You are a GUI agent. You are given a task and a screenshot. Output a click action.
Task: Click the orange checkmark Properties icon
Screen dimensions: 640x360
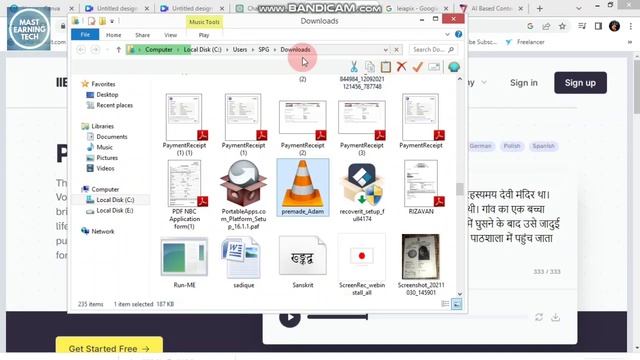(x=418, y=67)
